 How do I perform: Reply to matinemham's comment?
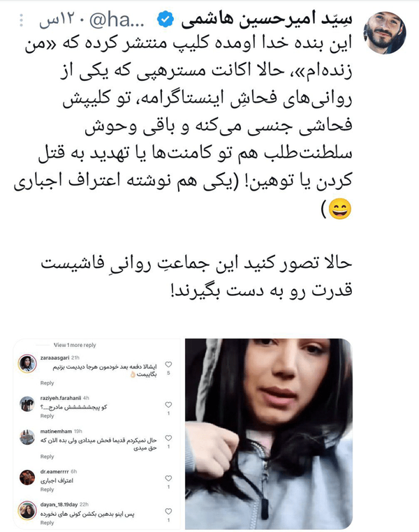(47, 457)
